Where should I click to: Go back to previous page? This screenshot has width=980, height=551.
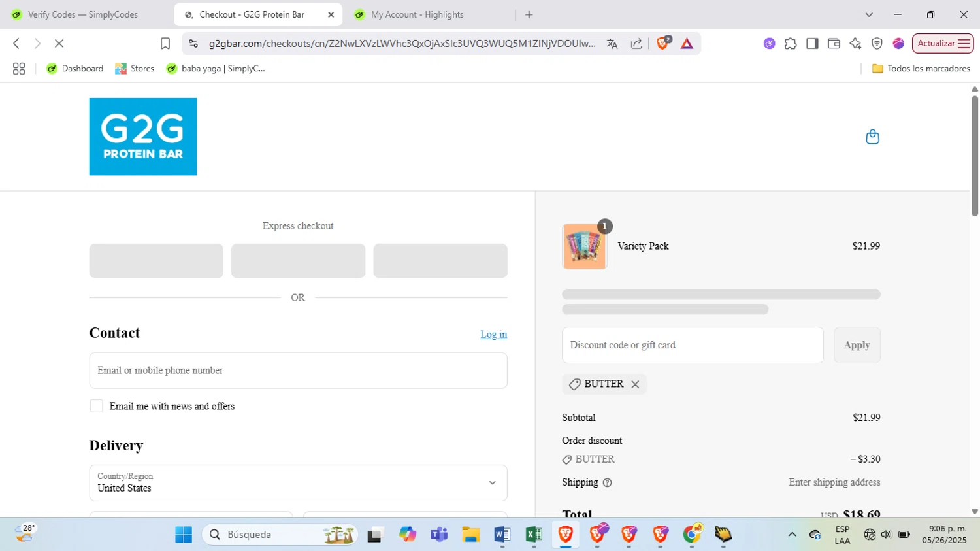(16, 44)
